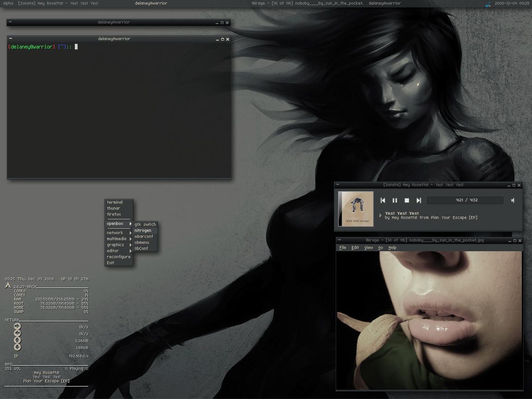Open the File menu in Mirage
532x399 pixels.
click(343, 248)
